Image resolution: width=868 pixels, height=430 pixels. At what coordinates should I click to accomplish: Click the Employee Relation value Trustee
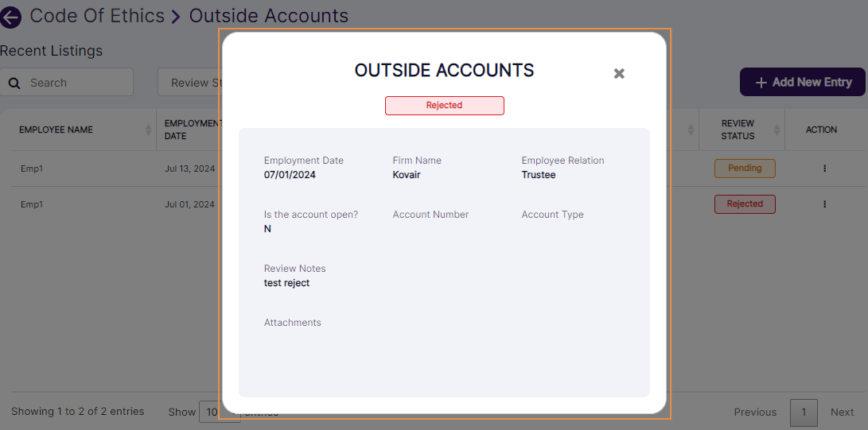538,175
